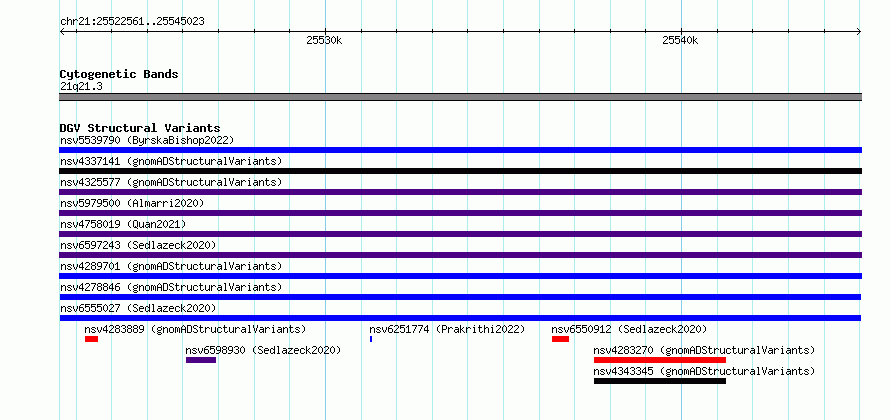
Task: Select the purple bar under nsv6597243
Action: click(x=460, y=255)
